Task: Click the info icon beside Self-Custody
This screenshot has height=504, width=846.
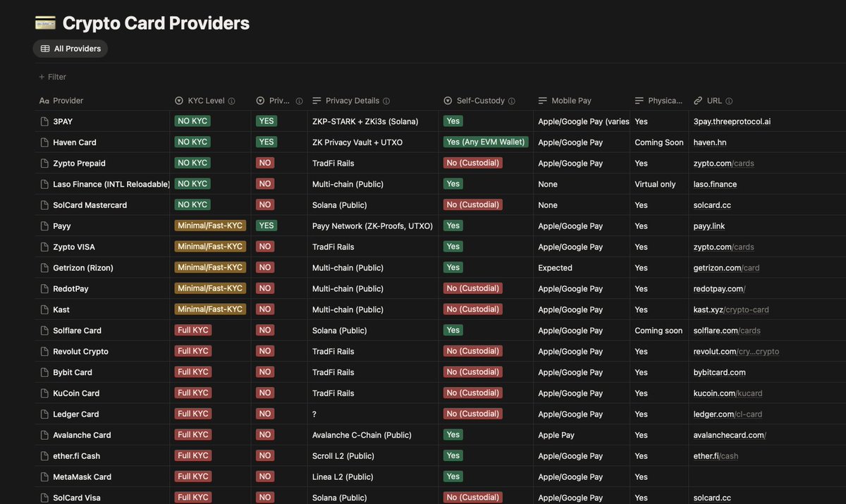Action: [x=512, y=101]
